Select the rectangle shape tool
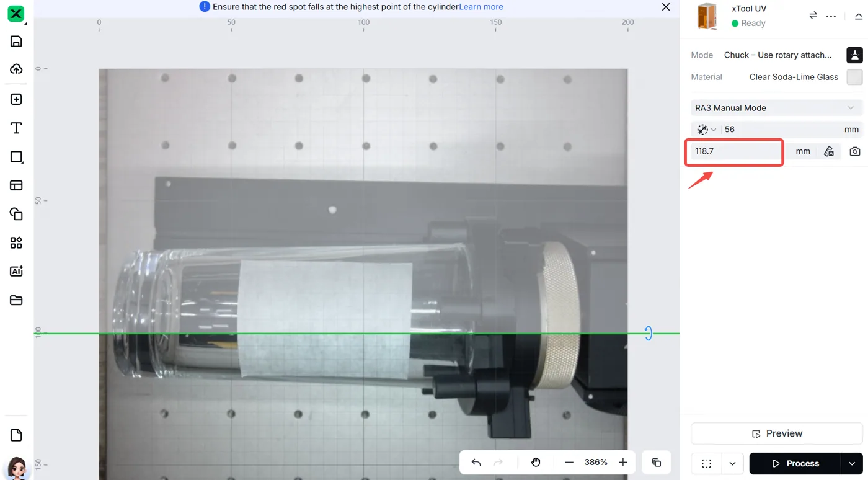 pyautogui.click(x=16, y=157)
